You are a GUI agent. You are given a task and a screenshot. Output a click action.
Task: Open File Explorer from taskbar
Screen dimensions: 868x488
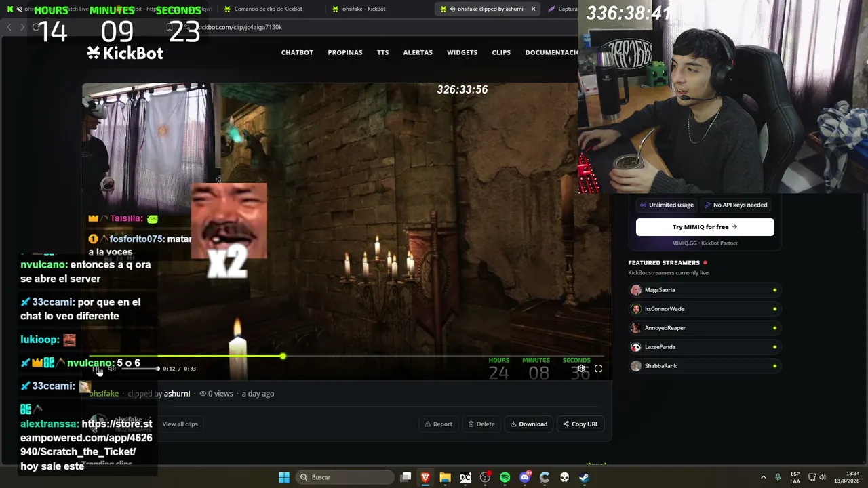(445, 477)
